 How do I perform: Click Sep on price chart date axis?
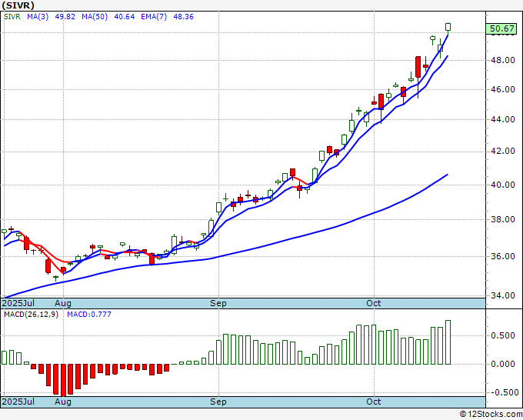click(218, 303)
